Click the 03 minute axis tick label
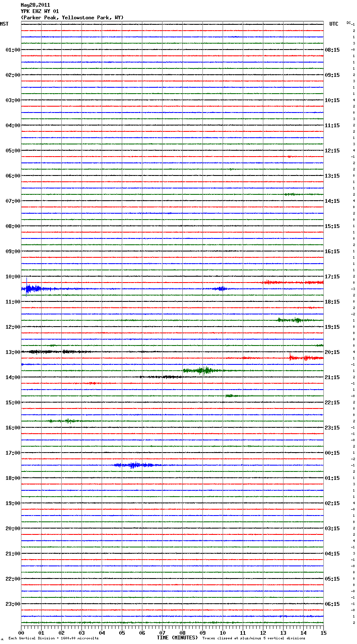 [81, 633]
